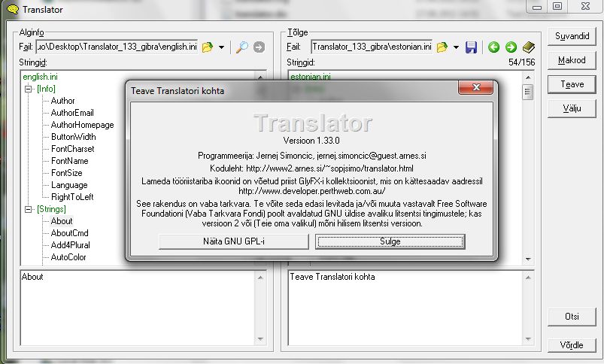Open the Suvandid options button

coord(572,36)
